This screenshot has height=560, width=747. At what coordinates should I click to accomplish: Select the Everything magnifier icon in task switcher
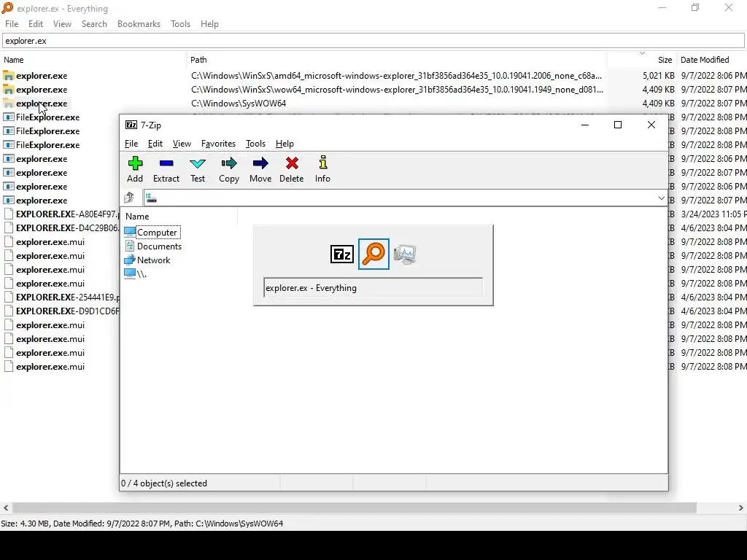pyautogui.click(x=373, y=254)
